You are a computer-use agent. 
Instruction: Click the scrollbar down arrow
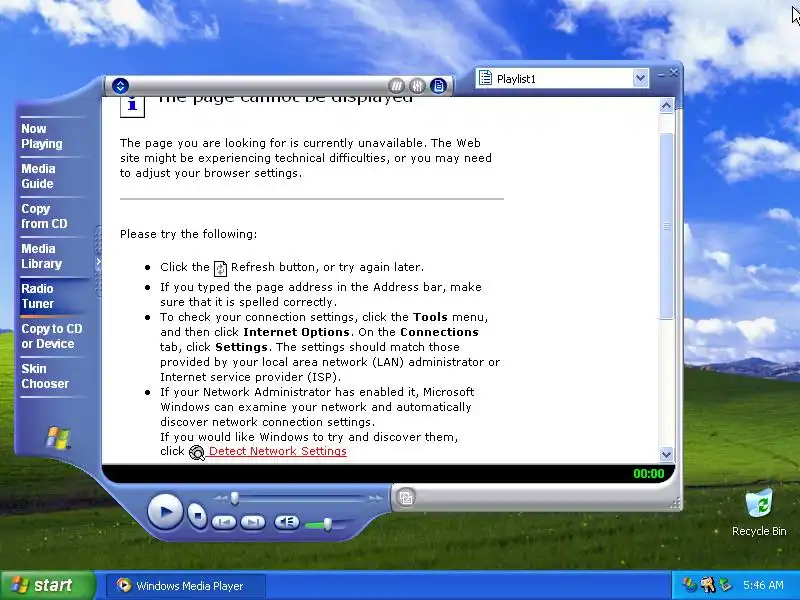point(666,454)
